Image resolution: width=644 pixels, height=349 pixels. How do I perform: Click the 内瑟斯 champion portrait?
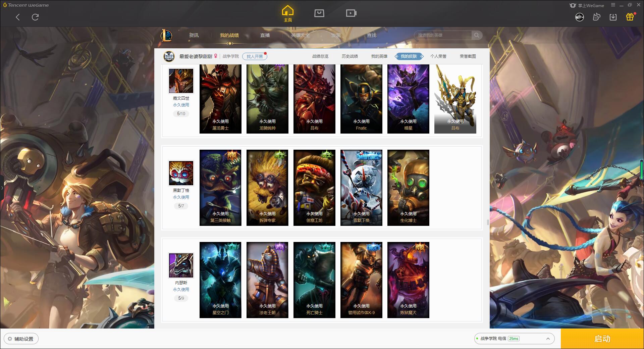click(181, 265)
